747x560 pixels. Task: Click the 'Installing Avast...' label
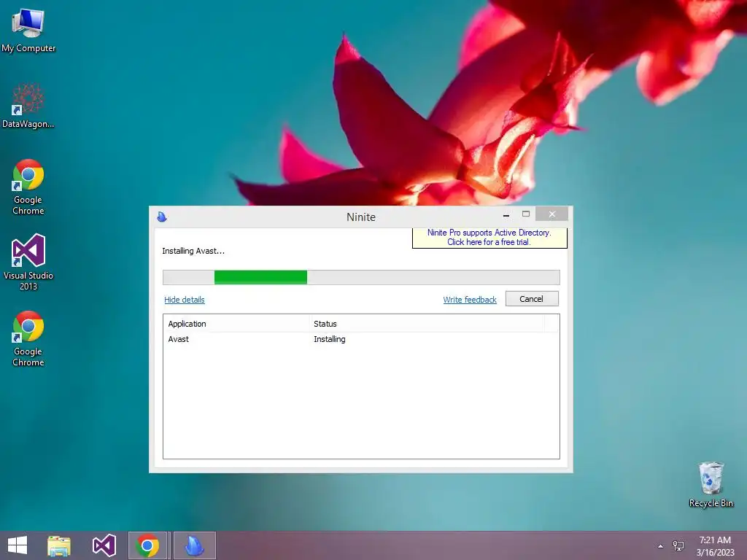click(193, 251)
